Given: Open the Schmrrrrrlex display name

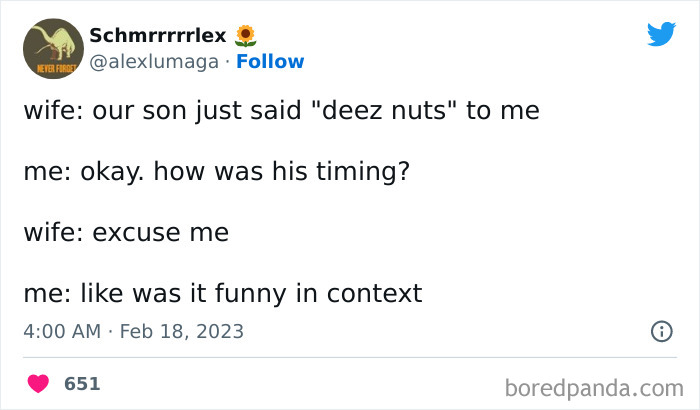Looking at the screenshot, I should [158, 36].
